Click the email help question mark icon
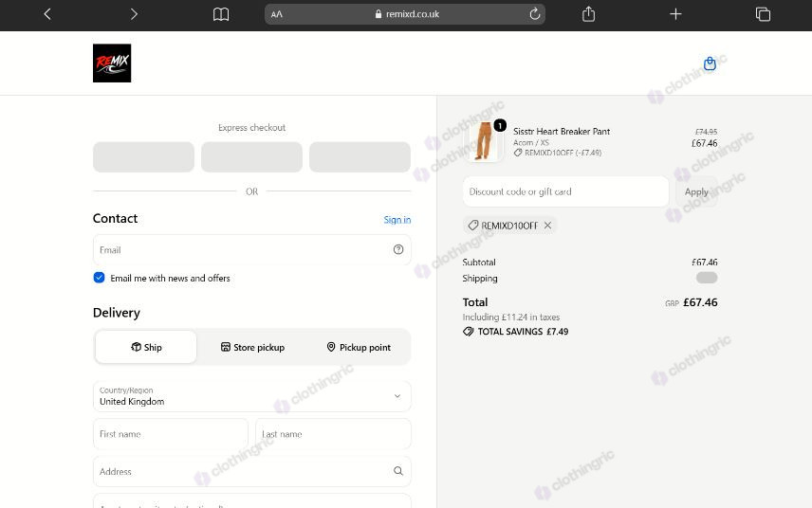 398,249
